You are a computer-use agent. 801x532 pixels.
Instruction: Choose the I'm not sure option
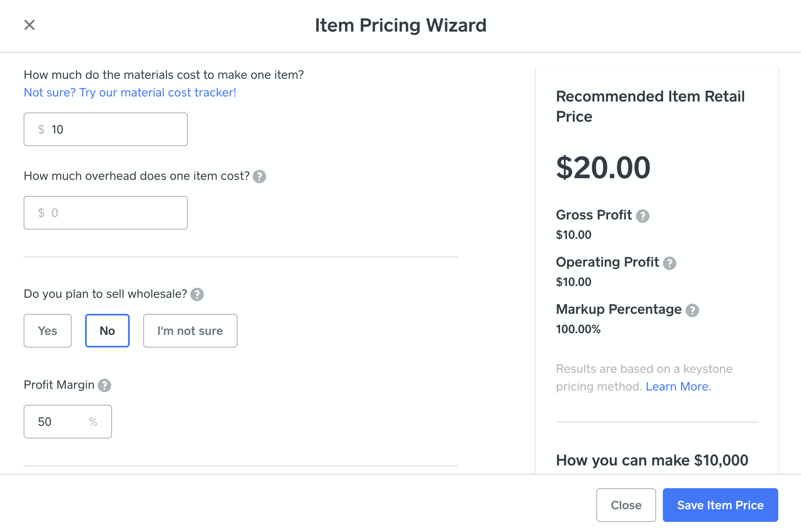coord(190,331)
